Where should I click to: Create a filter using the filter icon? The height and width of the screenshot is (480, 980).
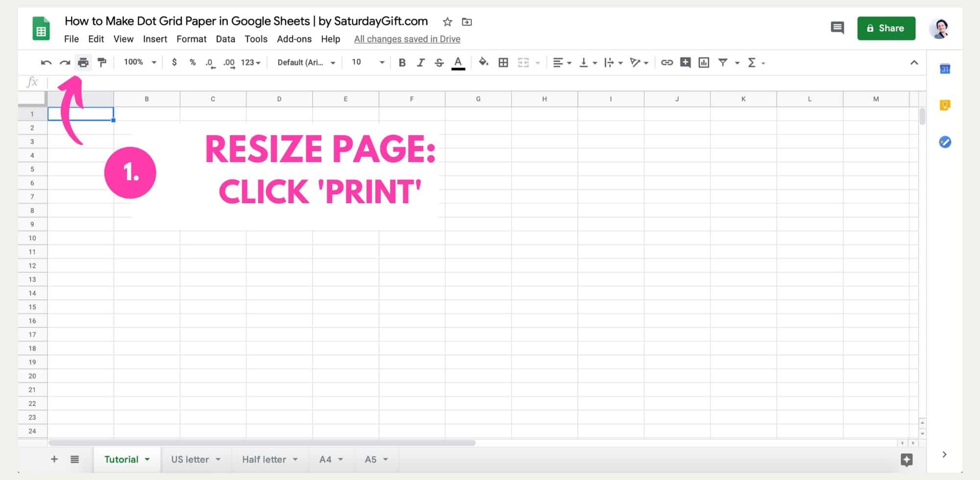(723, 63)
